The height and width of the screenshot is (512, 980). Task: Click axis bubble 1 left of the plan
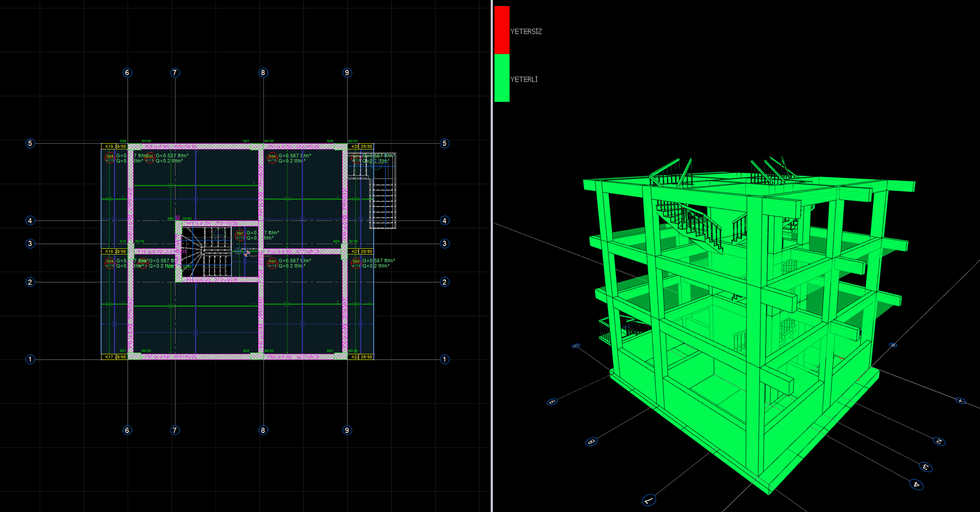click(30, 360)
